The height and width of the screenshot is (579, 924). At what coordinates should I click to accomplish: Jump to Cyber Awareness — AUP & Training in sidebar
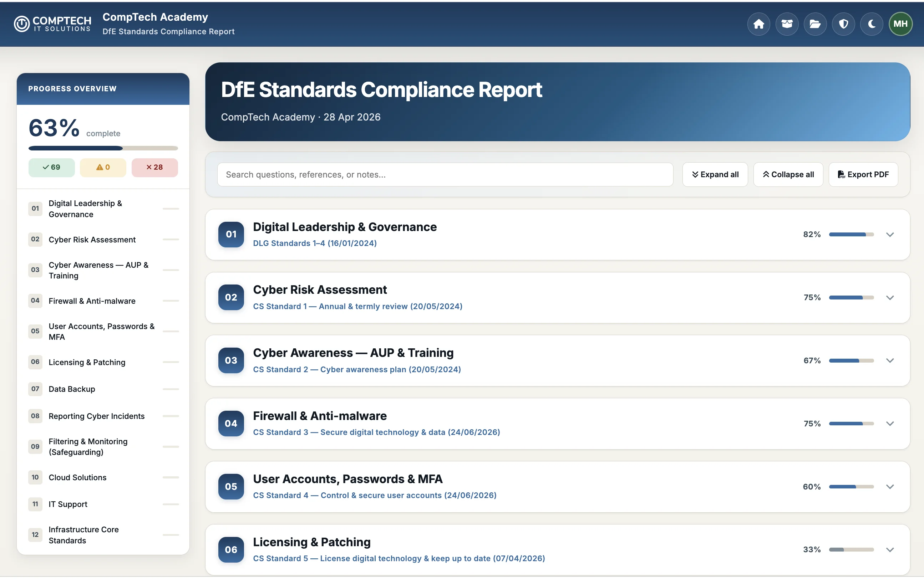(x=103, y=270)
